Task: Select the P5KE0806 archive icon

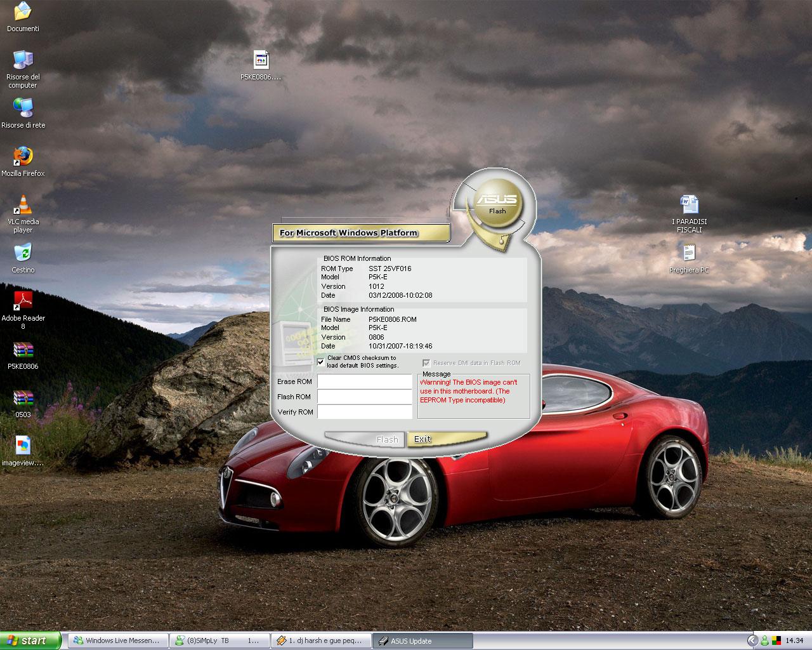Action: click(23, 349)
